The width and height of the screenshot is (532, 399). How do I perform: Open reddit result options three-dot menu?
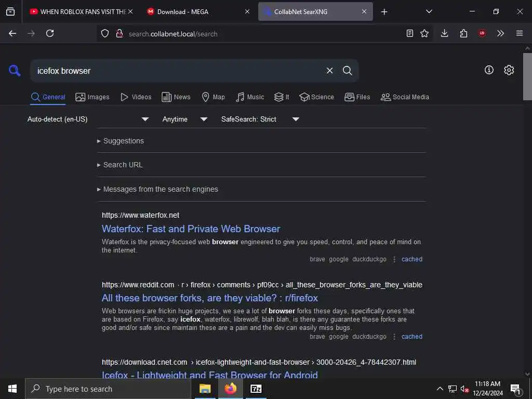click(x=394, y=337)
